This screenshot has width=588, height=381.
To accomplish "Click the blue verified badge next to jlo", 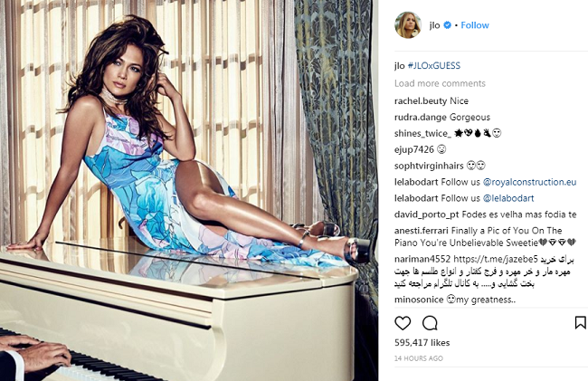I will point(448,25).
